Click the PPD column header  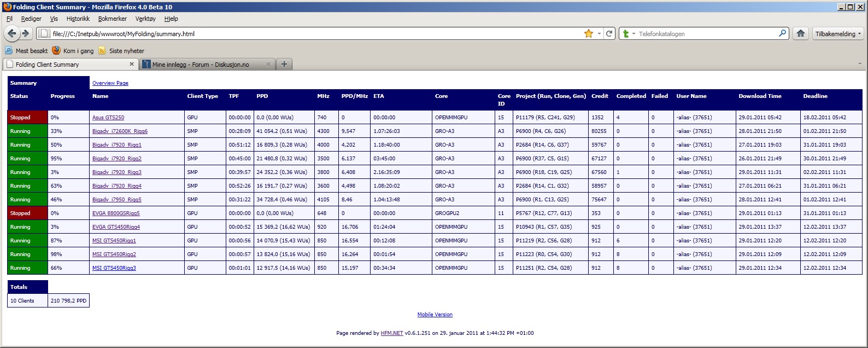point(262,96)
